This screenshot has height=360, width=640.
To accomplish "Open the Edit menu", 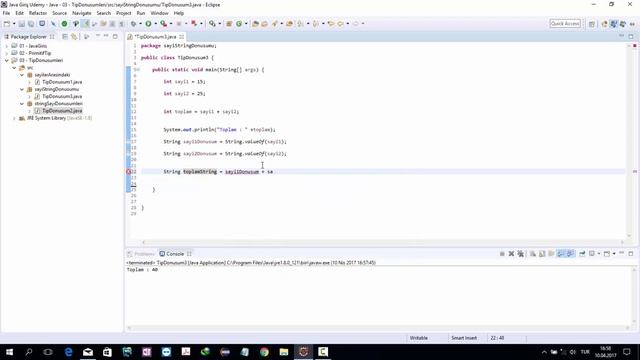I will pyautogui.click(x=20, y=13).
